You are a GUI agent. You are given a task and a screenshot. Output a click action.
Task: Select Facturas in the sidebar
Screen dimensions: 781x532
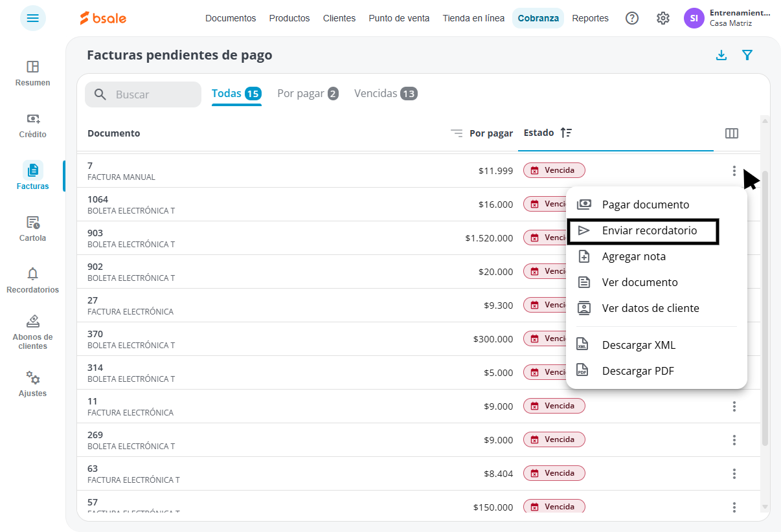pos(33,176)
